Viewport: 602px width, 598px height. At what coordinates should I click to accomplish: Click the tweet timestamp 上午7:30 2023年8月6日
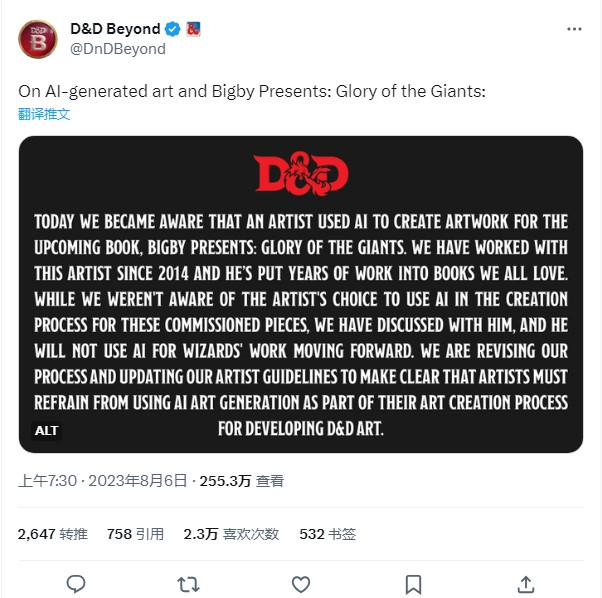[103, 481]
